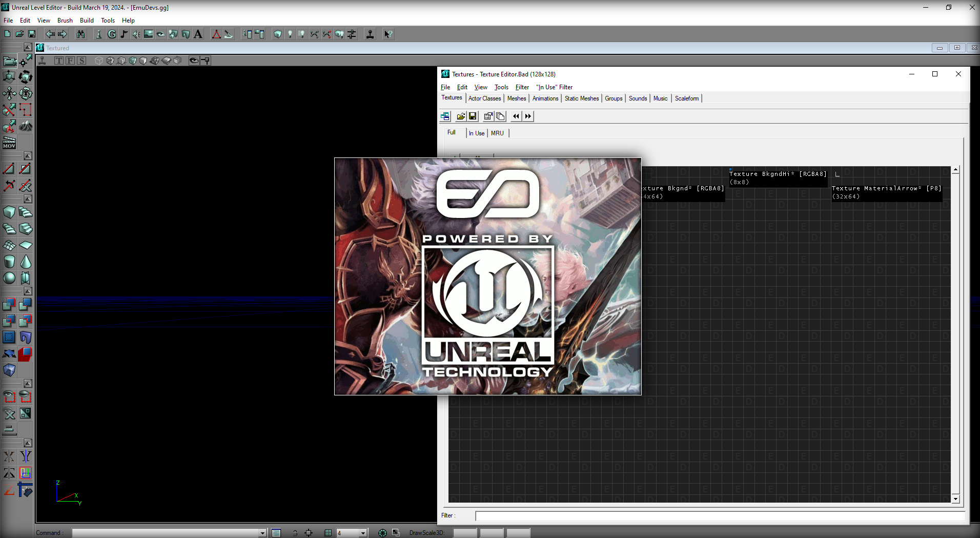Toggle the grid snapping icon in status bar

[328, 533]
